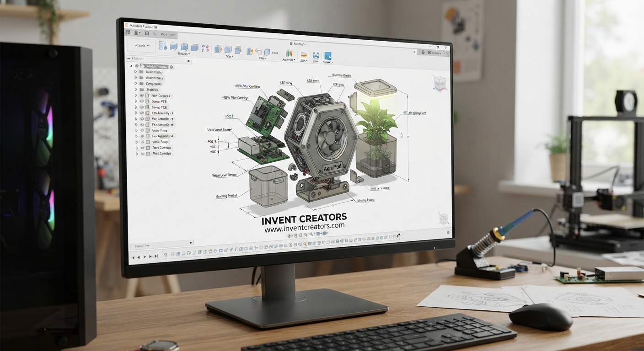Toggle visibility of the root component
This screenshot has height=351, width=644.
tap(137, 66)
